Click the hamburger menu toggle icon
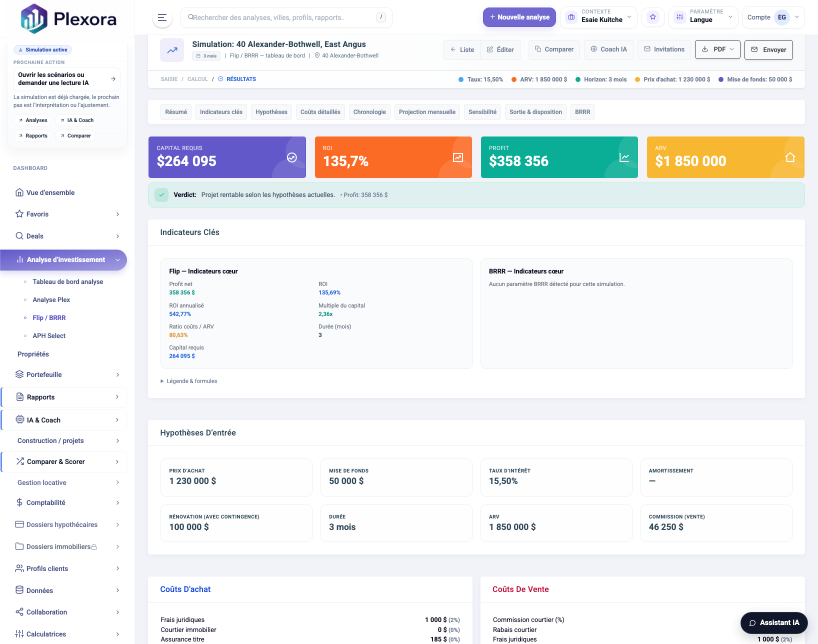Screen dimensions: 818x644 pyautogui.click(x=162, y=17)
